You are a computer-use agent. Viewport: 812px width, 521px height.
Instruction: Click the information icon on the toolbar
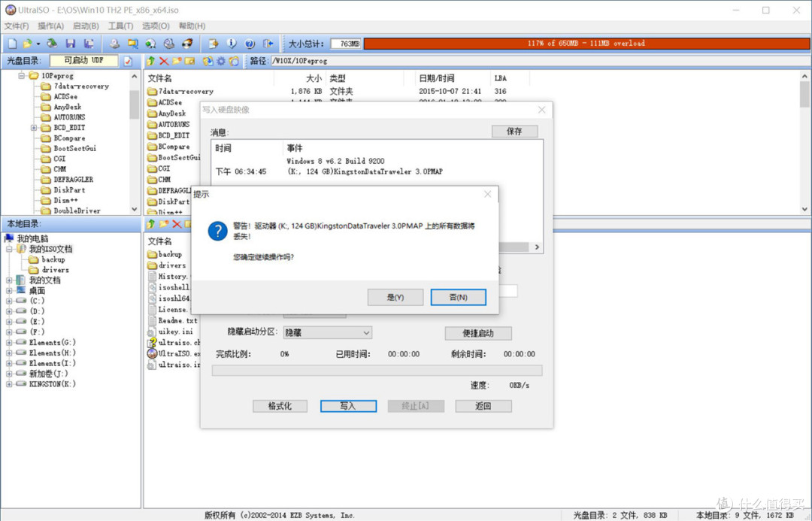pyautogui.click(x=232, y=43)
